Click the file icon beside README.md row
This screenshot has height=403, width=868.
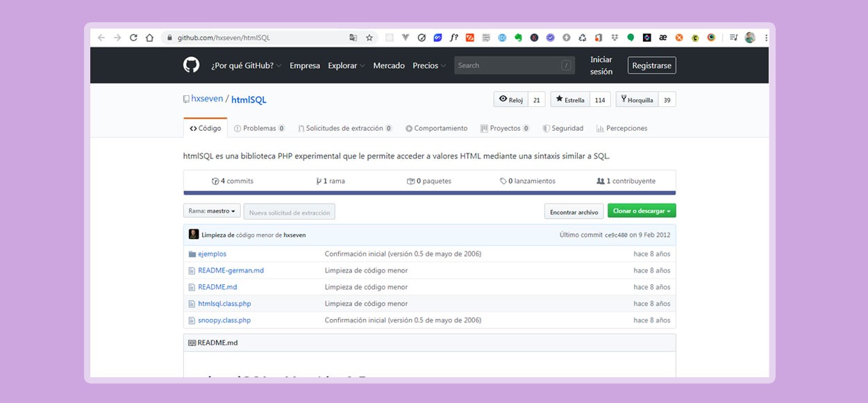coord(192,288)
